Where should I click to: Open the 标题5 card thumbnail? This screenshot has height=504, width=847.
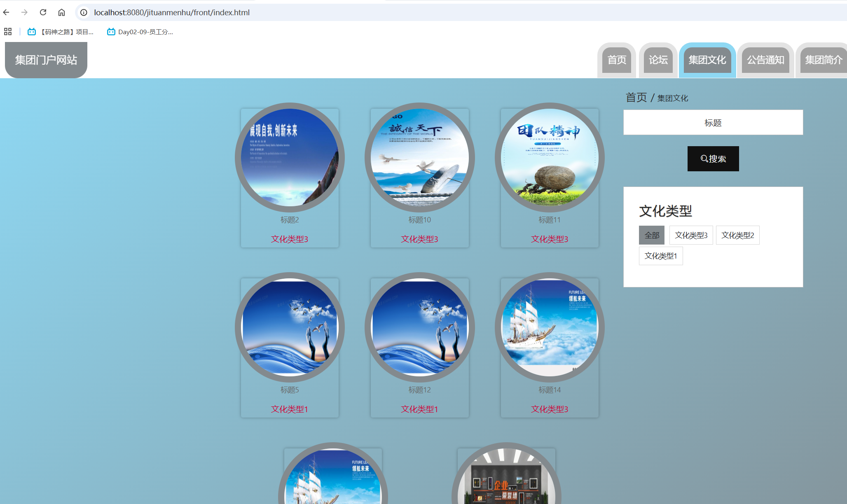click(x=290, y=327)
